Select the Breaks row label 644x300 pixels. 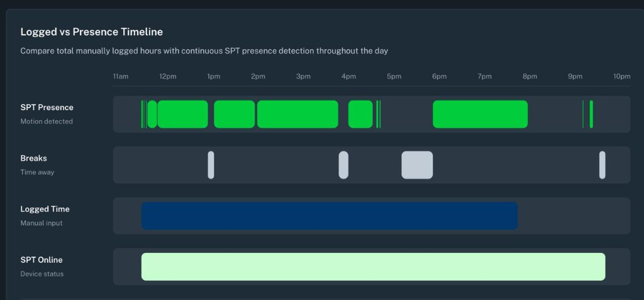pyautogui.click(x=34, y=158)
